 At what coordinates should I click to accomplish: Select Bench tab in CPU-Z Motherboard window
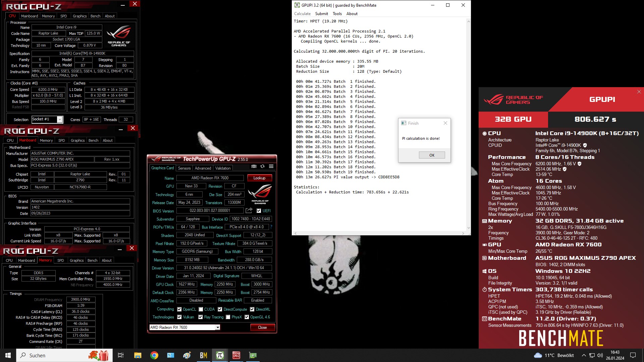pos(93,140)
